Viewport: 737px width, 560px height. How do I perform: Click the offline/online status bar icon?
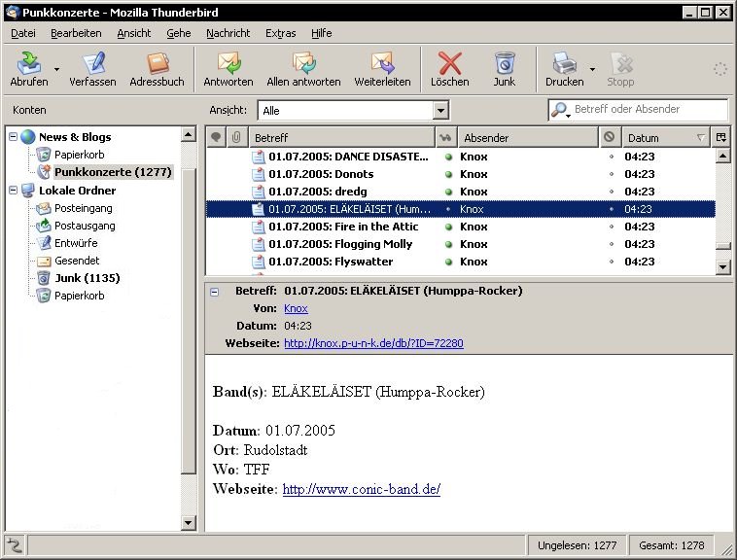click(x=15, y=545)
